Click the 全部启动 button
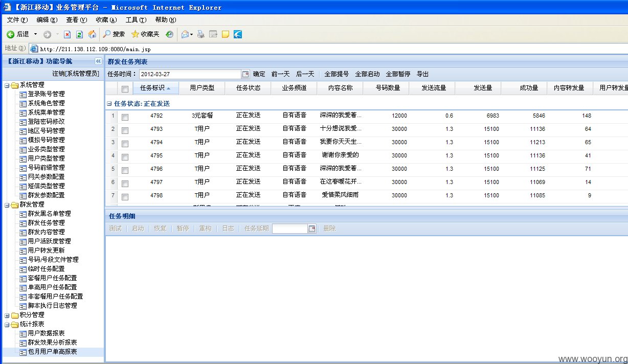The width and height of the screenshot is (628, 364). click(368, 74)
